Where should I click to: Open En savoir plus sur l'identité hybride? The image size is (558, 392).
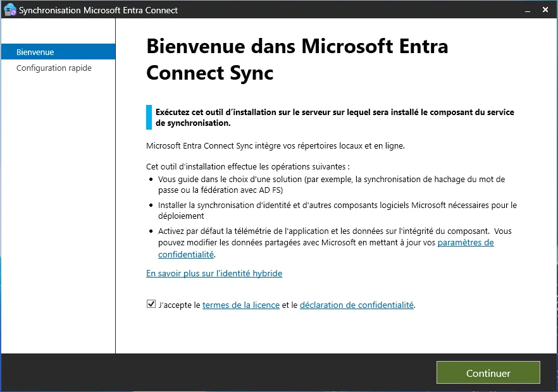pos(214,273)
